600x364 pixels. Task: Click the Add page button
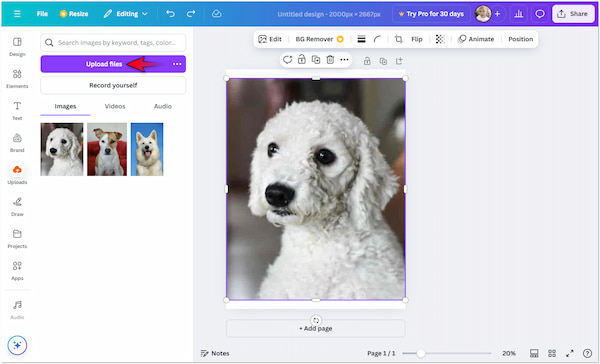point(316,328)
